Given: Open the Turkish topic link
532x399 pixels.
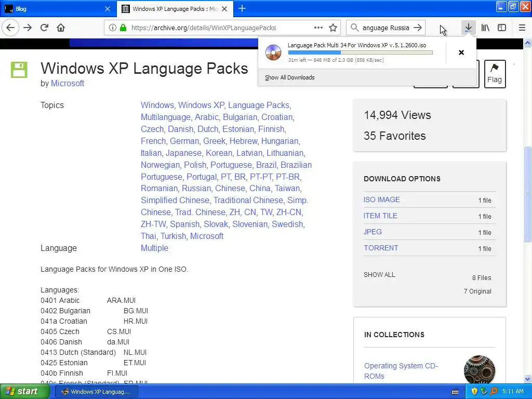Looking at the screenshot, I should coord(173,236).
